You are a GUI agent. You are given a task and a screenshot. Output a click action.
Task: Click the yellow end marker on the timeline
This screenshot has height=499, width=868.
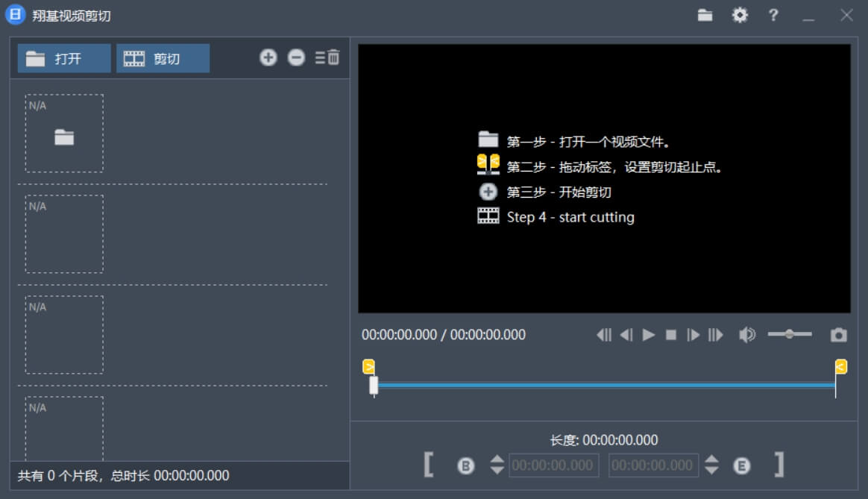[x=841, y=366]
